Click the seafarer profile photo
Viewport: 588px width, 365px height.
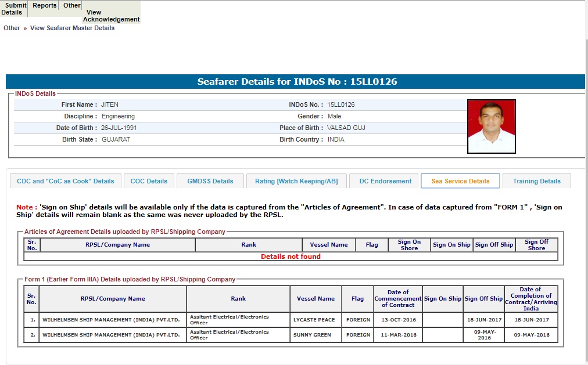coord(491,127)
